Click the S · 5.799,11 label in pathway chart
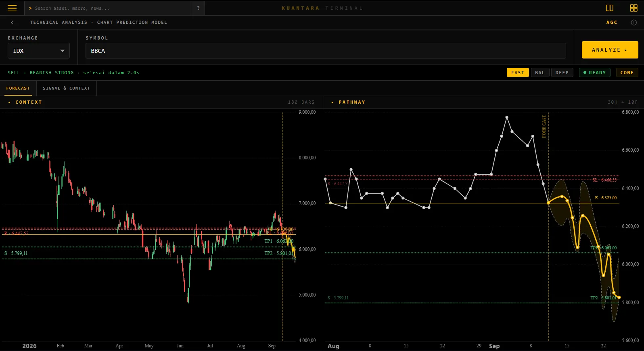This screenshot has height=351, width=644. point(338,298)
